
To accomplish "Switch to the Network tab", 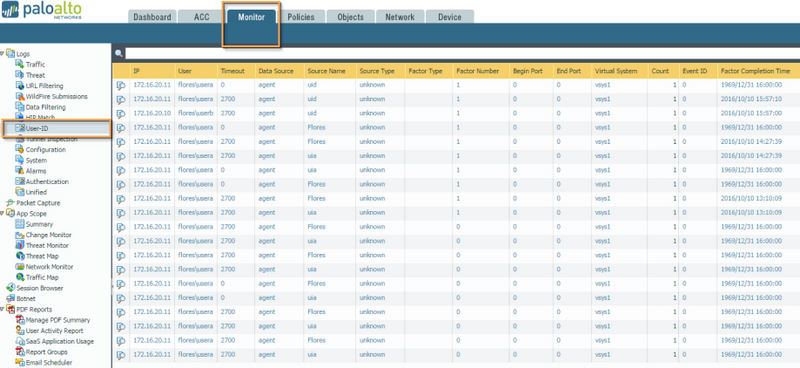I will tap(400, 17).
